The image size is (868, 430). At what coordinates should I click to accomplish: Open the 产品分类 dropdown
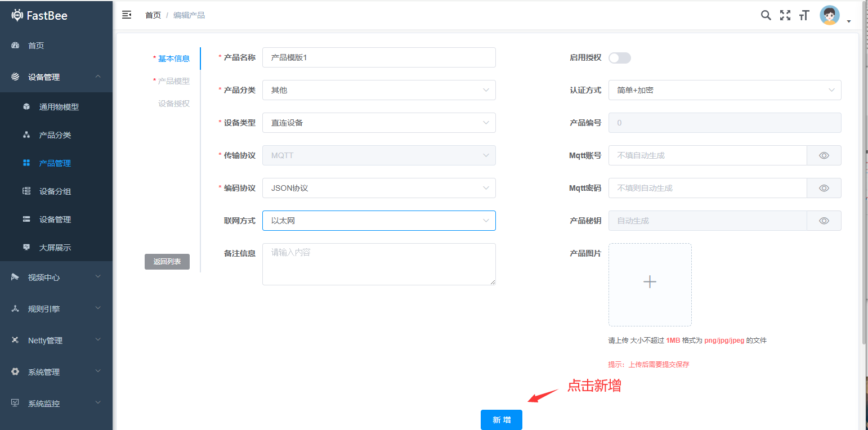(379, 90)
